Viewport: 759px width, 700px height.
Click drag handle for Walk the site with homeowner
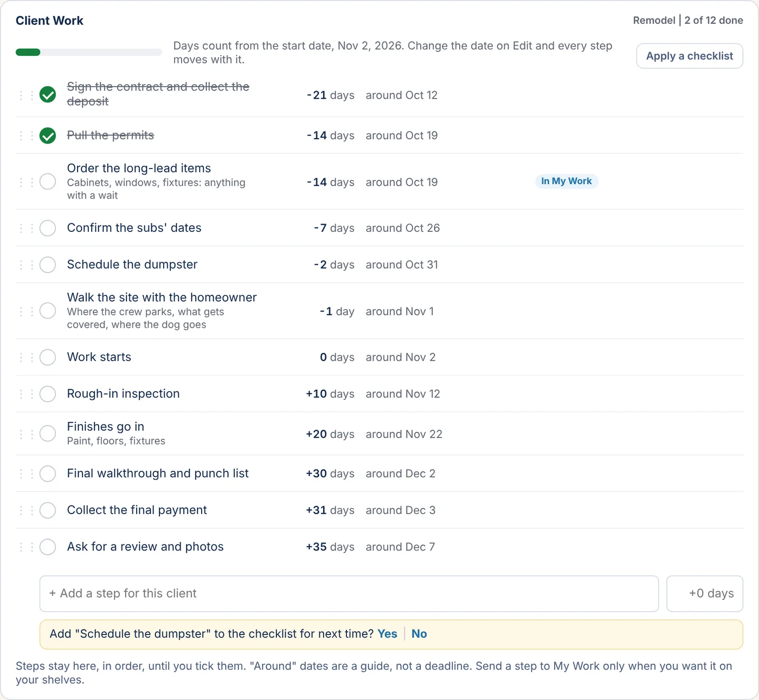point(27,312)
